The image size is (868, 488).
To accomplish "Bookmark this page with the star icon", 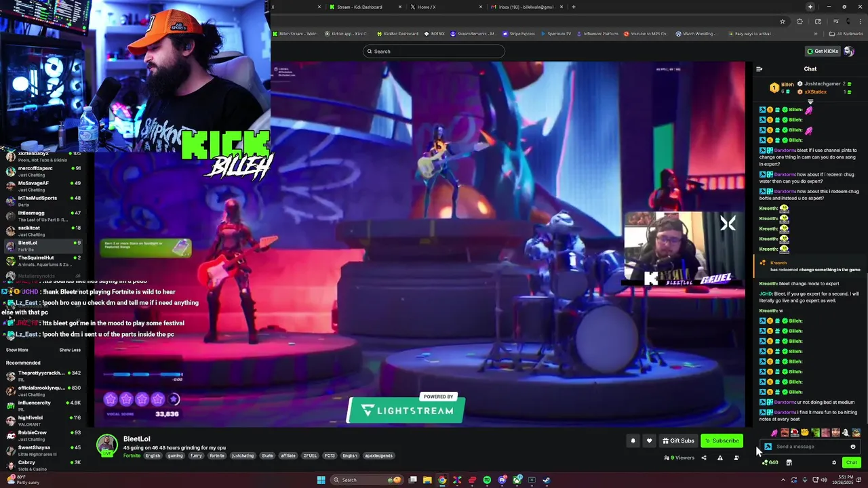I will [x=783, y=22].
